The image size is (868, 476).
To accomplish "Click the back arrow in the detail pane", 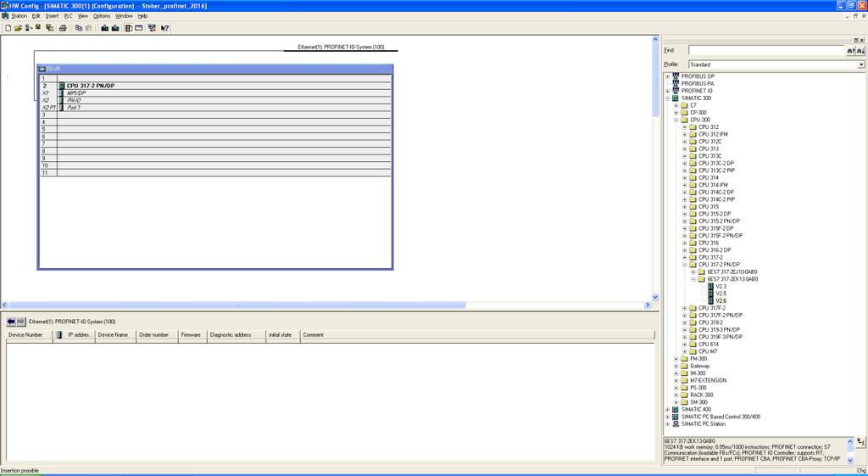I will [x=11, y=322].
